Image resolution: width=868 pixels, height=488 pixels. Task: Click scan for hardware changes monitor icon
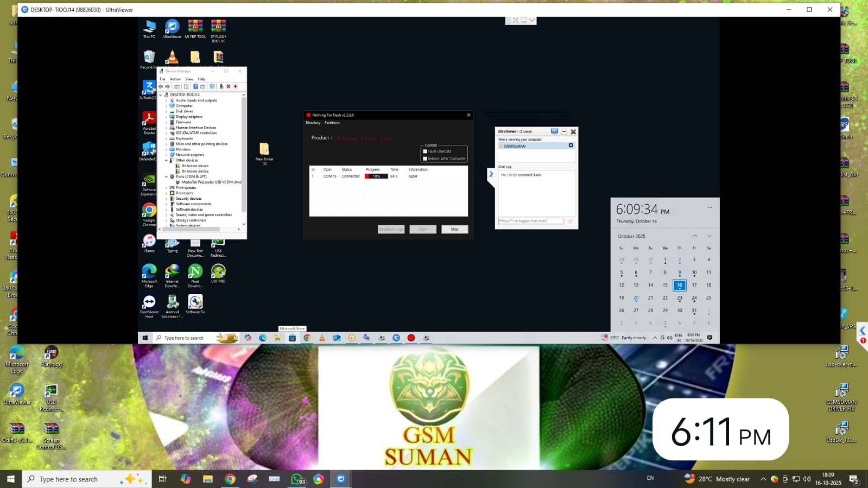click(x=212, y=86)
